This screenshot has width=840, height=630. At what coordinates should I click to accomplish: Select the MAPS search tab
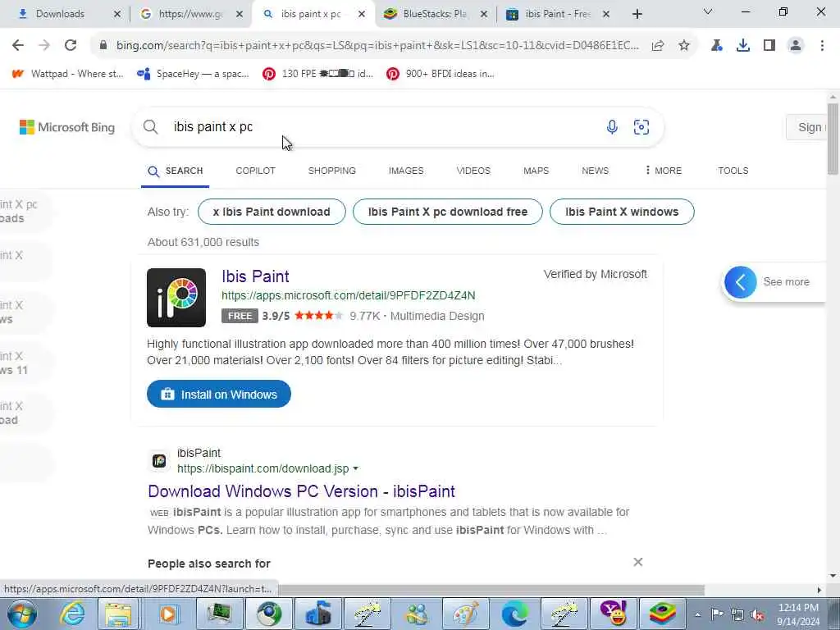[536, 171]
